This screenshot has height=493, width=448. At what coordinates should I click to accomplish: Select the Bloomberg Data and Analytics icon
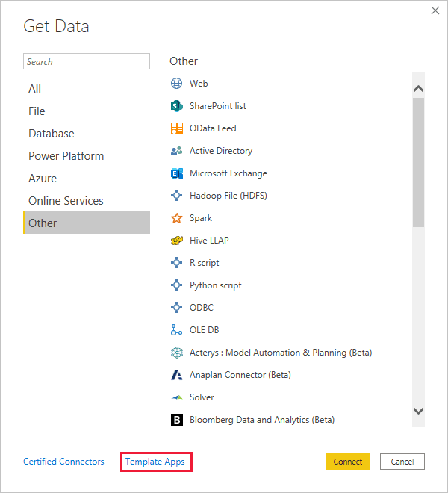177,420
